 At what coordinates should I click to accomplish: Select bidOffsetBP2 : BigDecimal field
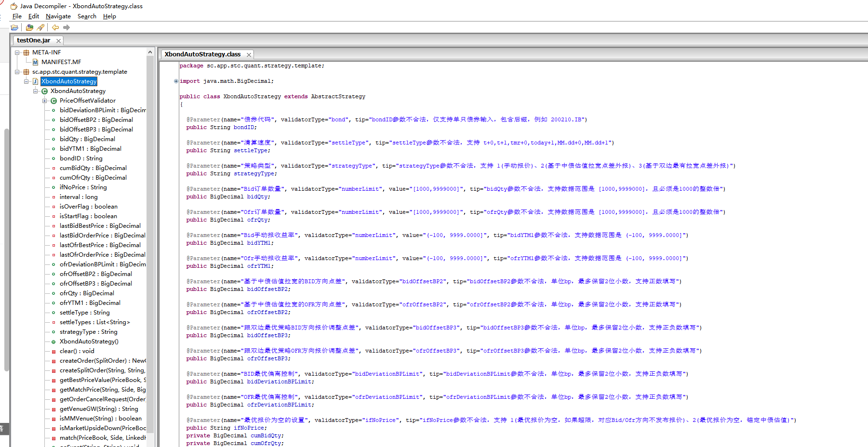coord(96,120)
